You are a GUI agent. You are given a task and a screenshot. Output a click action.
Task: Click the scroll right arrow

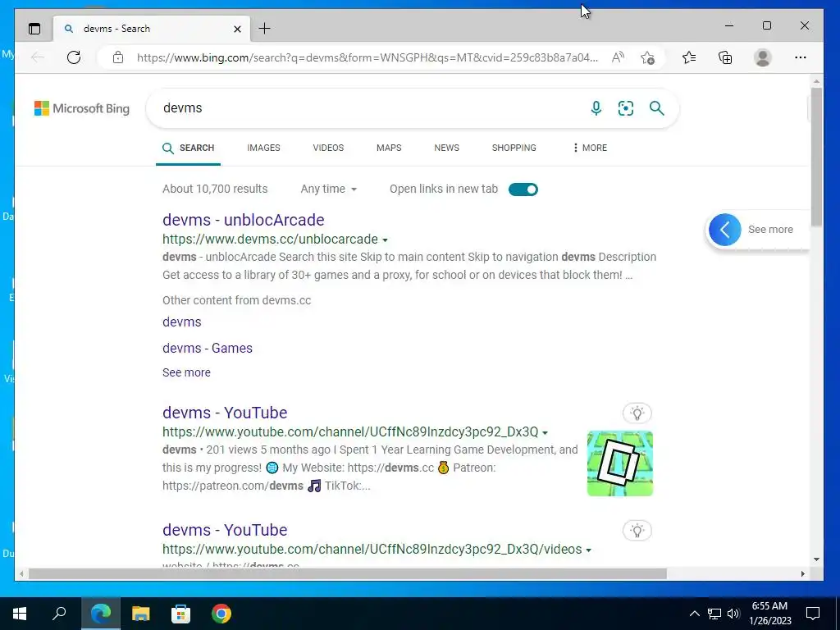click(x=802, y=573)
